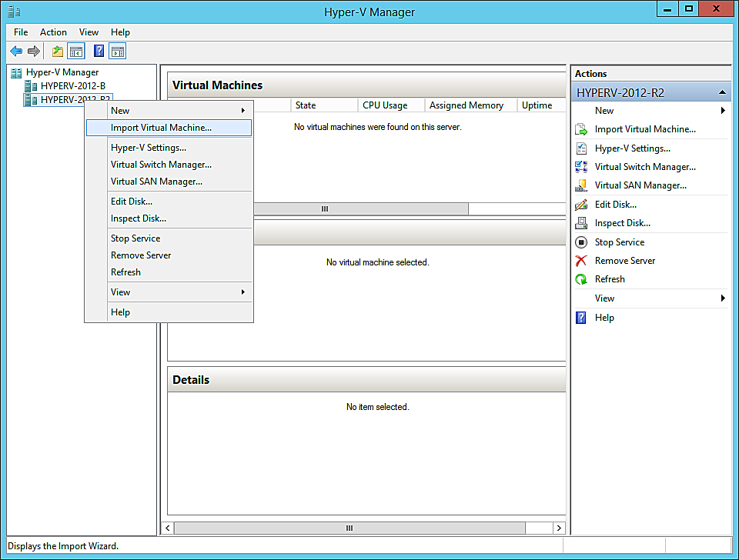Open the Help menu in menu bar
This screenshot has height=560, width=739.
[120, 32]
